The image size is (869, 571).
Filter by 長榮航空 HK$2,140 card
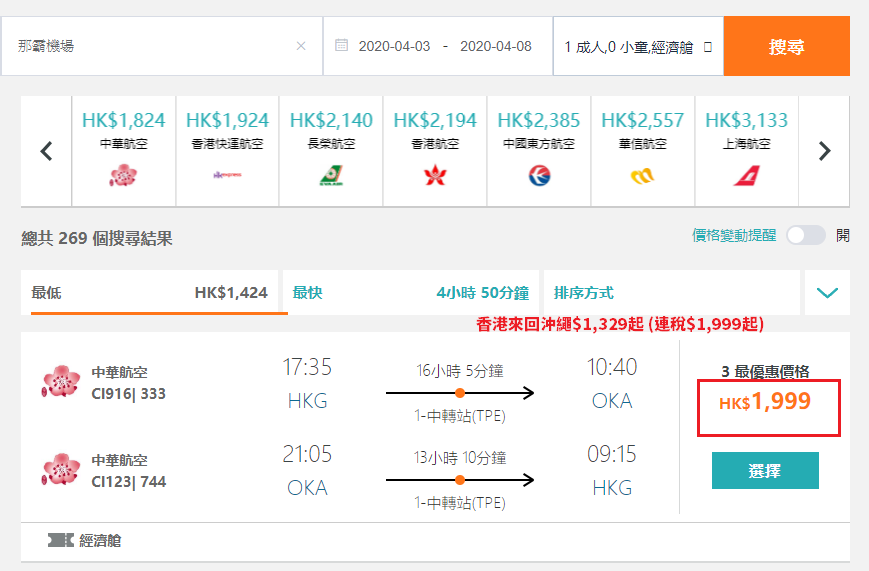tap(331, 151)
